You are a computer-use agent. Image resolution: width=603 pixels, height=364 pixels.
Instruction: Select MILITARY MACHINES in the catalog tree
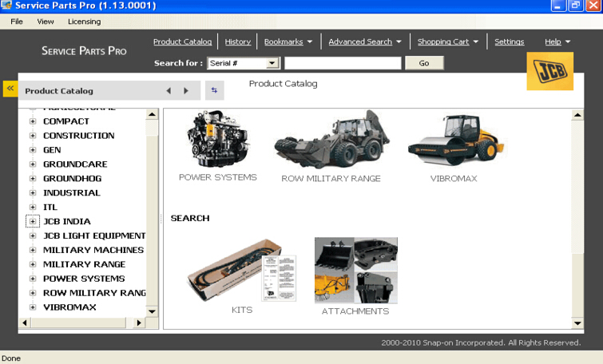[93, 250]
